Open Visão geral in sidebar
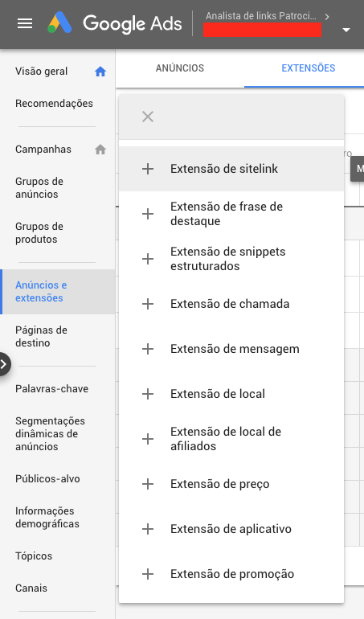Viewport: 364px width, 619px height. click(x=42, y=72)
